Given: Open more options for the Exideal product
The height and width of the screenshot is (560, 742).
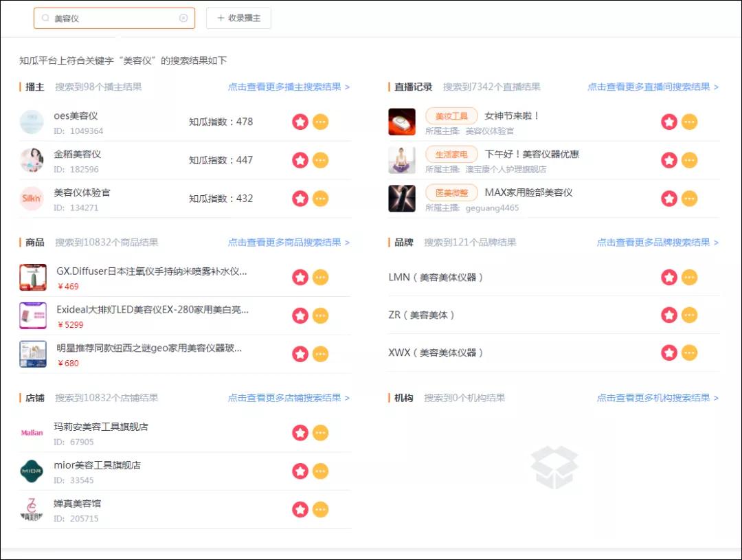Looking at the screenshot, I should click(320, 315).
